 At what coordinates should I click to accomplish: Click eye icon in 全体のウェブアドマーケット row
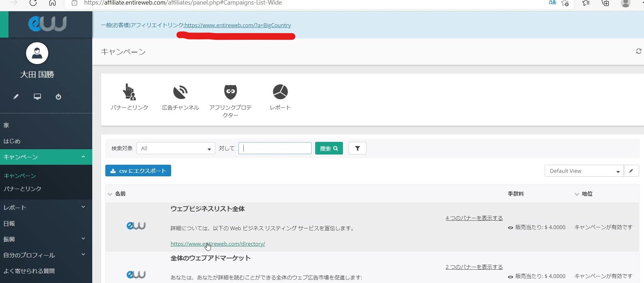click(510, 277)
